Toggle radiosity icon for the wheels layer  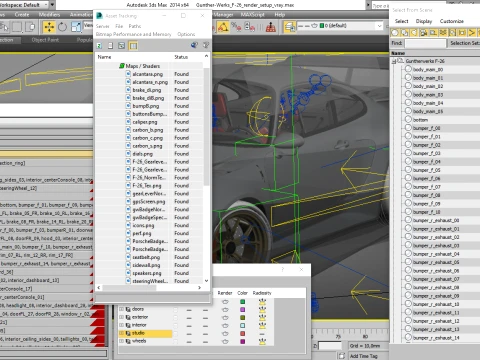pos(262,341)
